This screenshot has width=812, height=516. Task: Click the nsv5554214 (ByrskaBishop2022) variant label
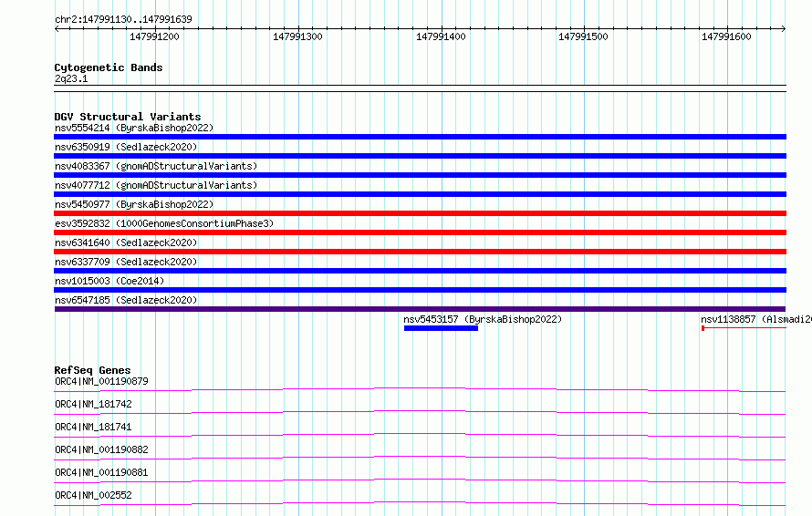tap(134, 128)
